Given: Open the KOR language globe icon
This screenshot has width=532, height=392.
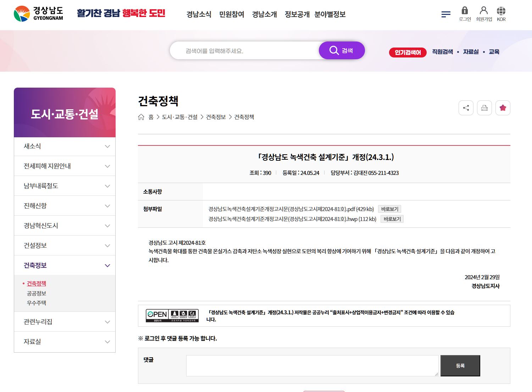Looking at the screenshot, I should click(x=501, y=11).
